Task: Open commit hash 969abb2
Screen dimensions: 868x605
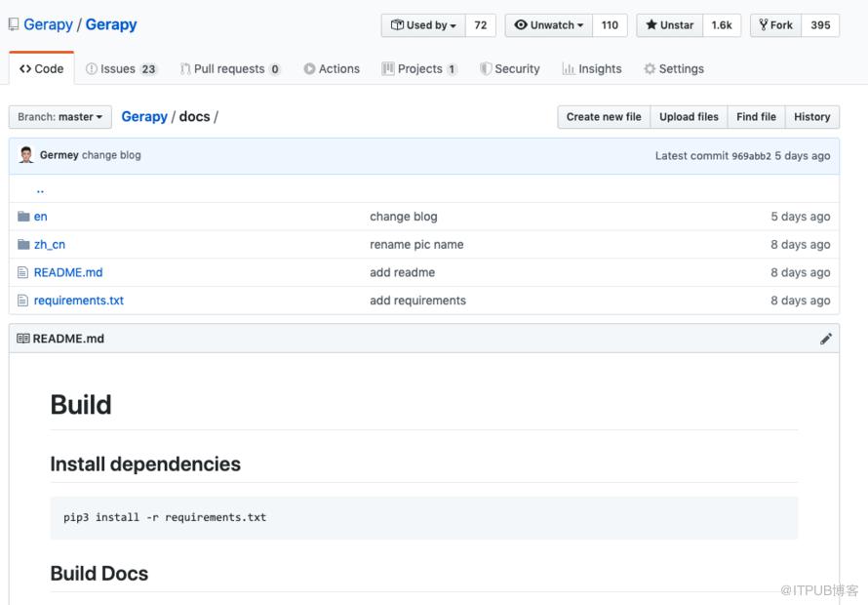Action: tap(751, 156)
